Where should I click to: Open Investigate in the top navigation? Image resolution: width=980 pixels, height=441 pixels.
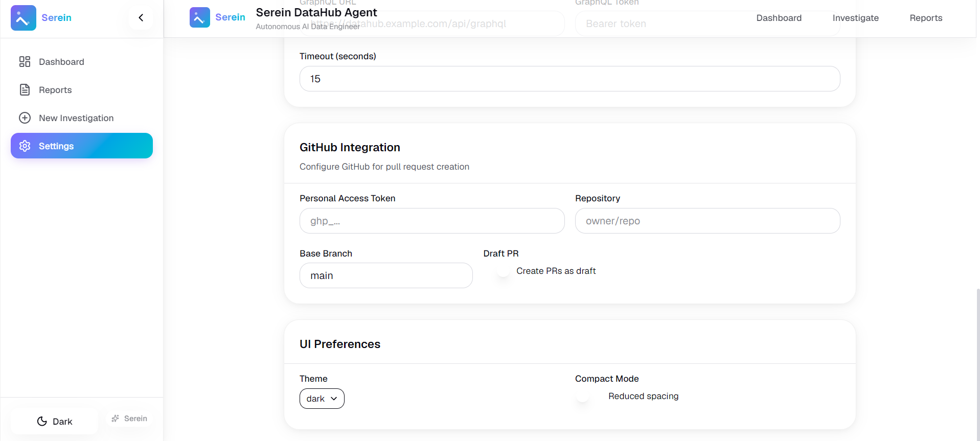[x=855, y=18]
